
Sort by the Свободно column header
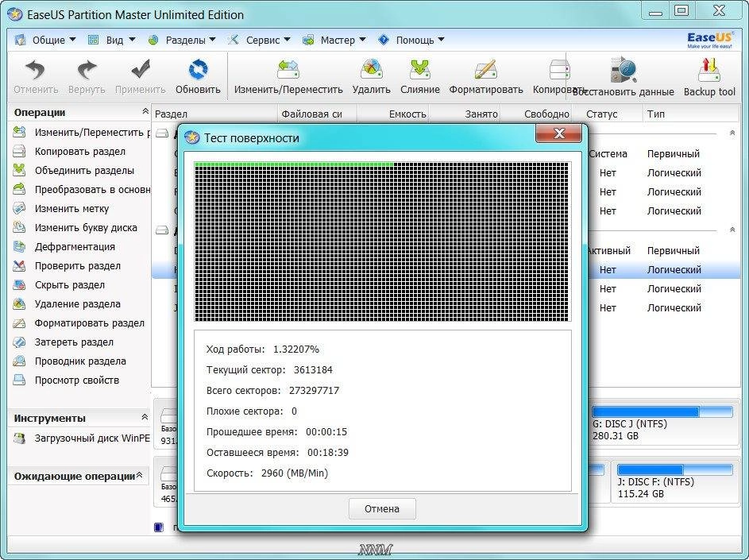tap(535, 114)
